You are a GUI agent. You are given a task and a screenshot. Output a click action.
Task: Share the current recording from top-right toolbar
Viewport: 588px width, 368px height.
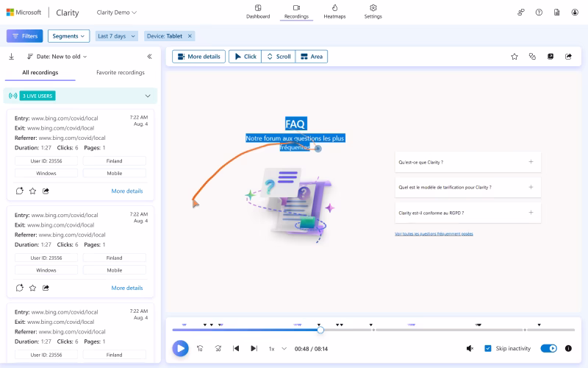point(568,57)
